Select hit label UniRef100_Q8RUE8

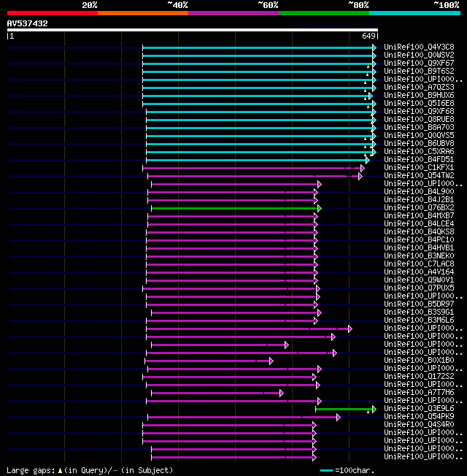point(419,120)
